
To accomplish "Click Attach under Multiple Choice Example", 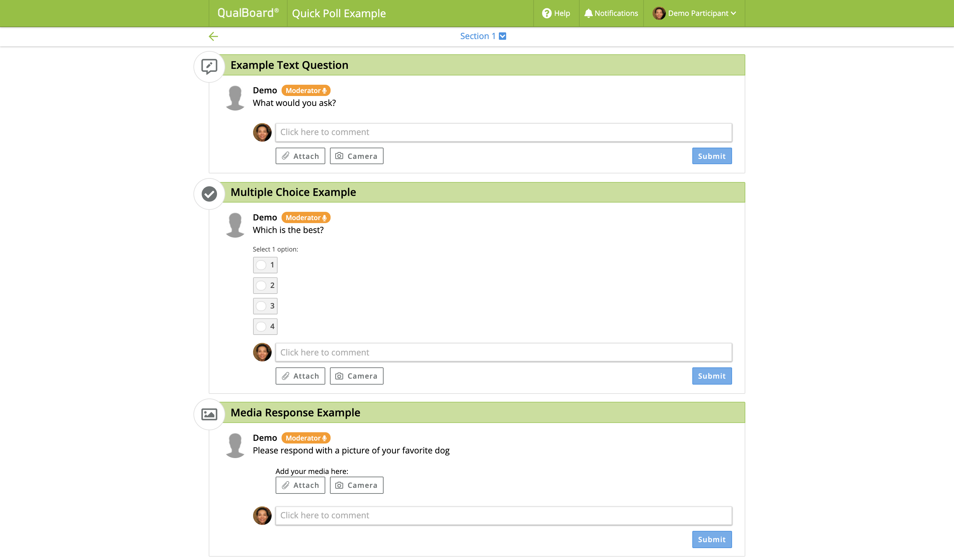I will point(300,376).
